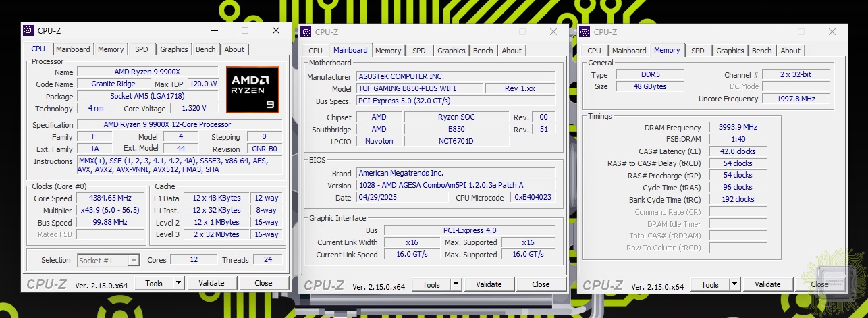The width and height of the screenshot is (868, 318).
Task: Click the 1.320 V core voltage value
Action: coord(194,108)
